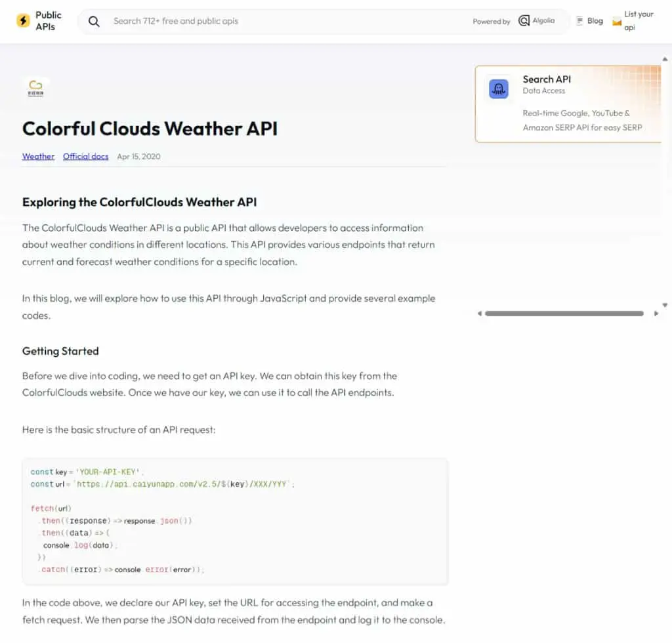Click the Colorful Clouds cloud logo
672x643 pixels.
coord(35,88)
